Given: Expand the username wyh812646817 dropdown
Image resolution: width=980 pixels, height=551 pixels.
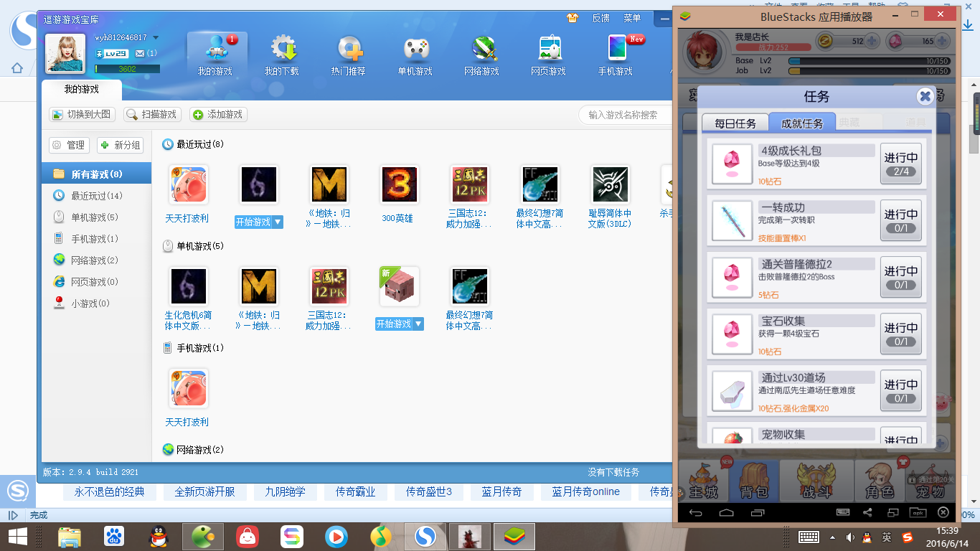Looking at the screenshot, I should click(x=156, y=37).
